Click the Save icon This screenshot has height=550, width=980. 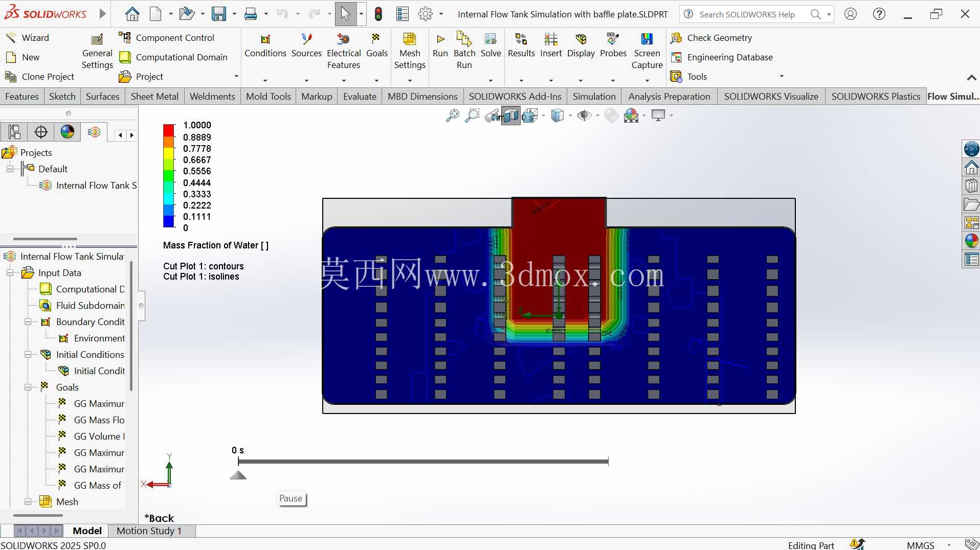219,14
